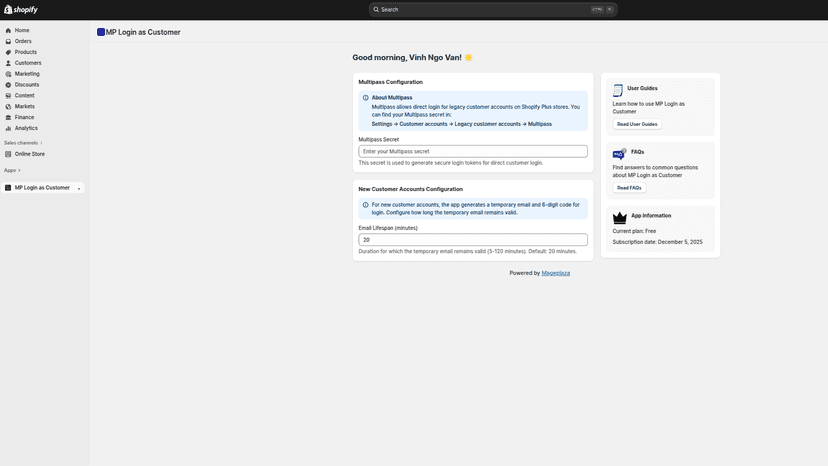This screenshot has height=466, width=828.
Task: Click the Read User Guides button
Action: (637, 124)
